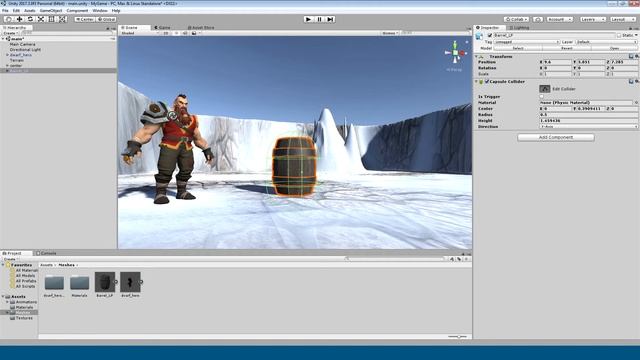The height and width of the screenshot is (360, 640).
Task: Select the combined Transform tool
Action: 62,19
